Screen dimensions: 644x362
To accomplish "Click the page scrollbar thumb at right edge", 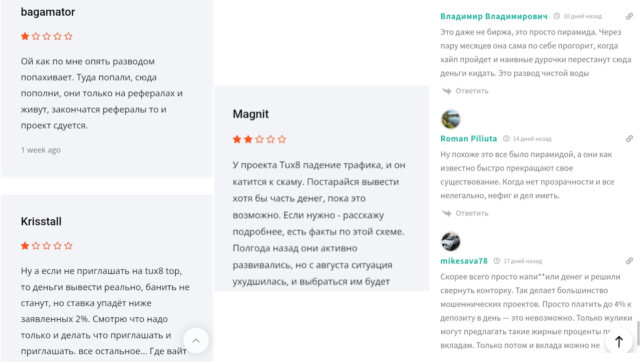I will tap(638, 333).
